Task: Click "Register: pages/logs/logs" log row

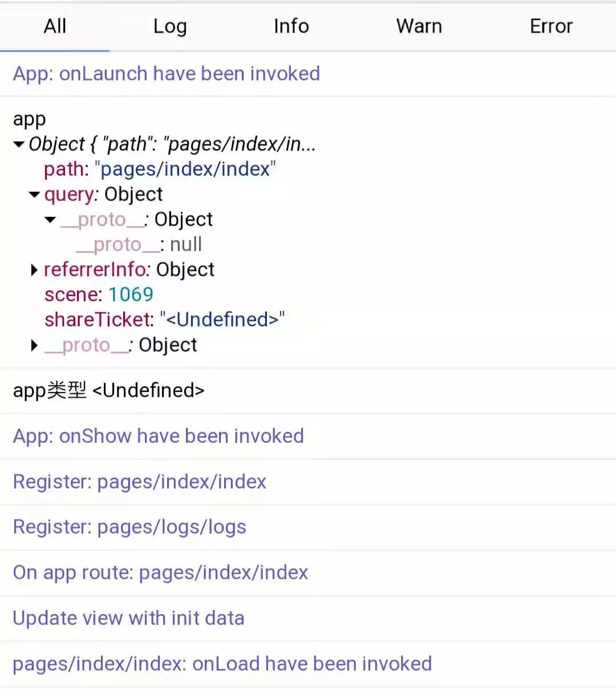Action: click(129, 527)
